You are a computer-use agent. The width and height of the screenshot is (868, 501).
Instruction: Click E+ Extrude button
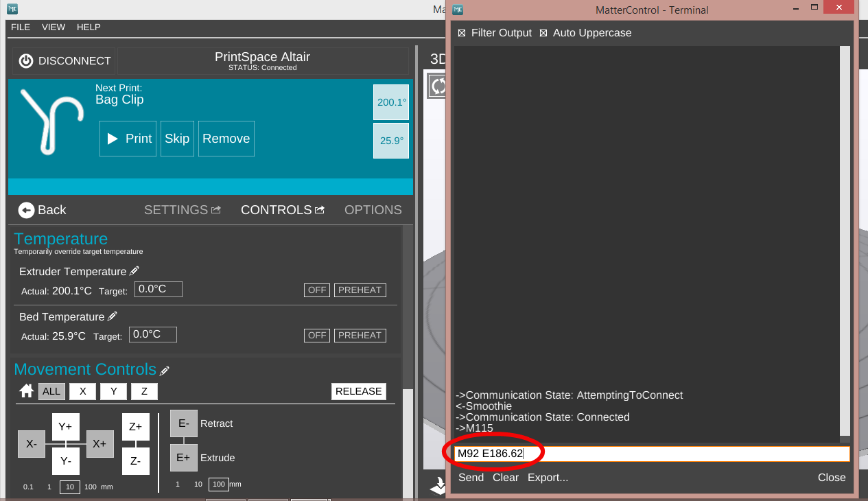coord(184,458)
